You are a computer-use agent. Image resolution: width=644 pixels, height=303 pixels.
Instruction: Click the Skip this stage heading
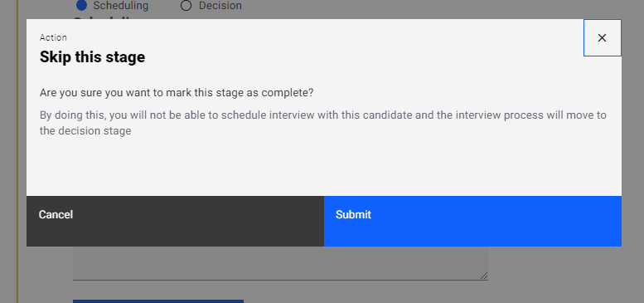click(x=92, y=56)
